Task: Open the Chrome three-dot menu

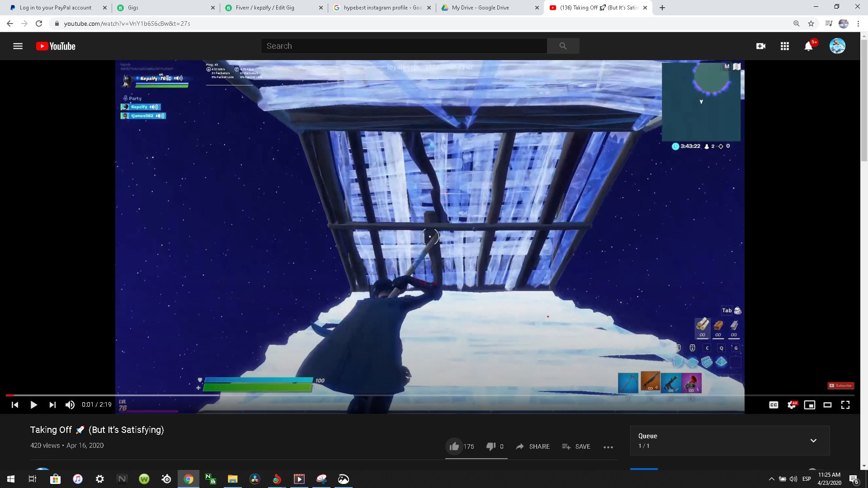Action: click(858, 23)
